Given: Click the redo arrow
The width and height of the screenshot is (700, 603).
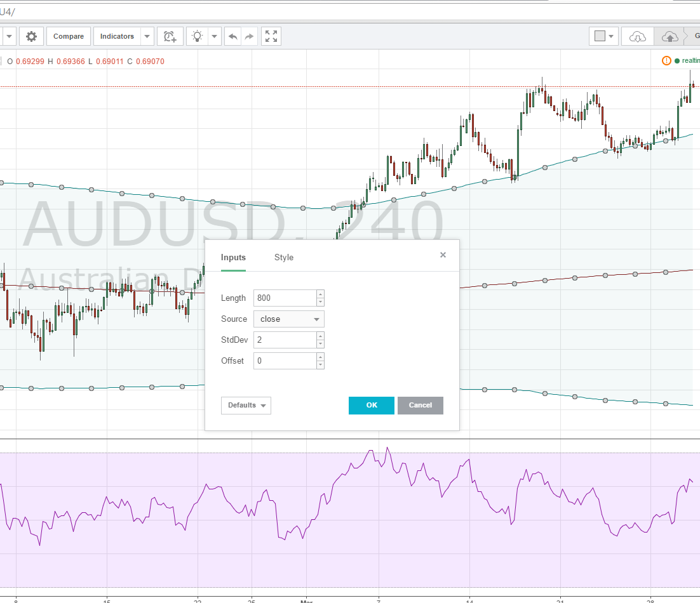Looking at the screenshot, I should (250, 37).
